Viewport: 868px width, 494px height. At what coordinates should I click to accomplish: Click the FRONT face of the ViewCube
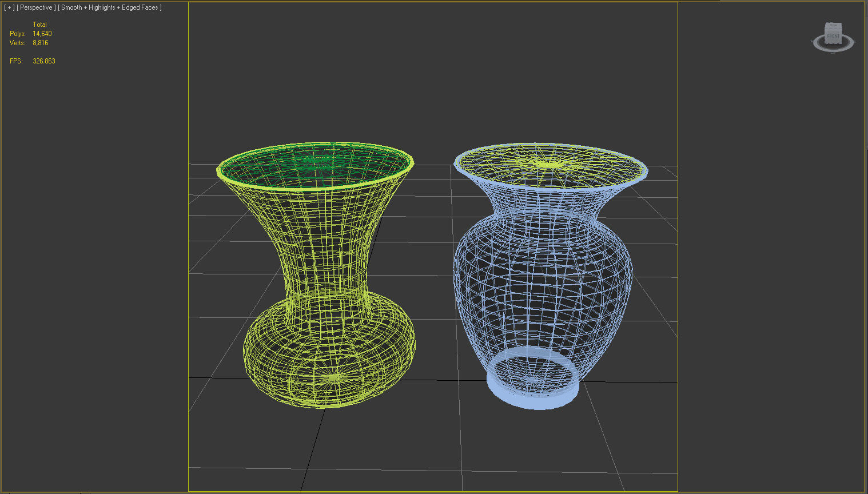pos(833,36)
